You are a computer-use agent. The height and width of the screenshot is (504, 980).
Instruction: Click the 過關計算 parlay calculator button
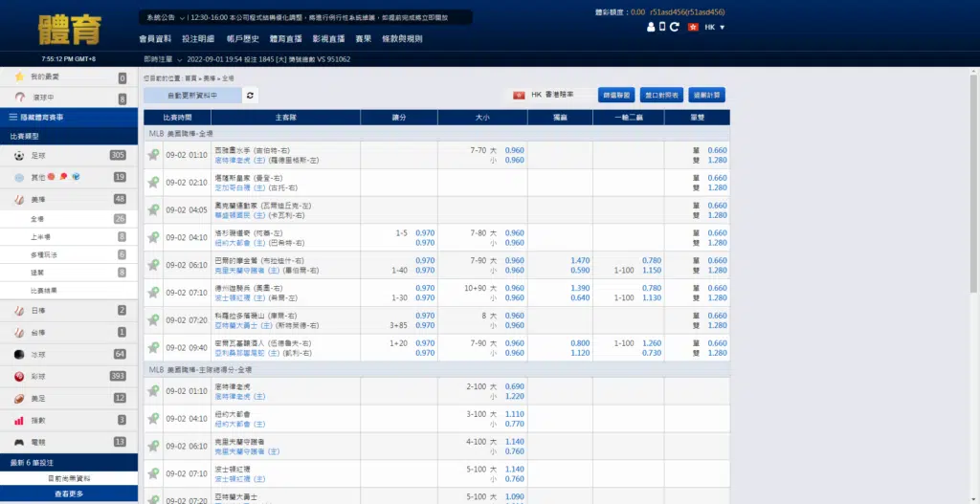click(708, 96)
